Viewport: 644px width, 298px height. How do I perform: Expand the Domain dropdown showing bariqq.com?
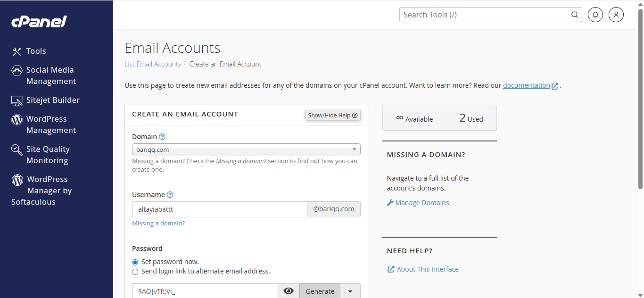246,149
